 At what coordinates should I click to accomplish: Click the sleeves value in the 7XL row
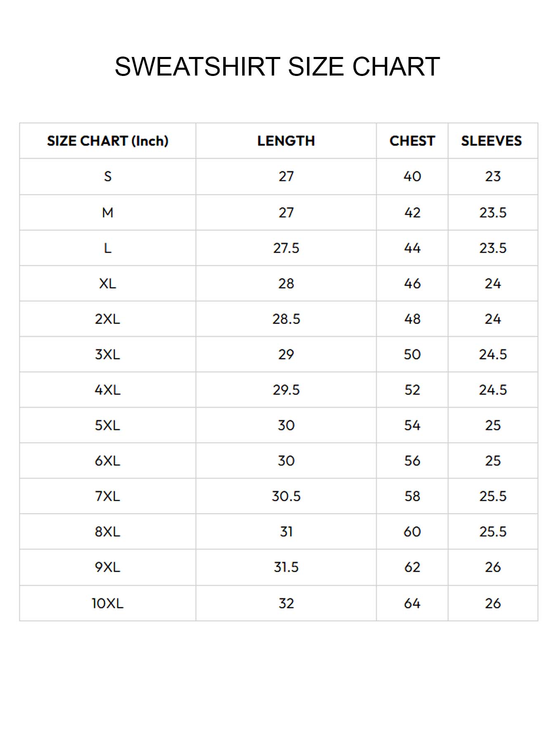tap(493, 496)
